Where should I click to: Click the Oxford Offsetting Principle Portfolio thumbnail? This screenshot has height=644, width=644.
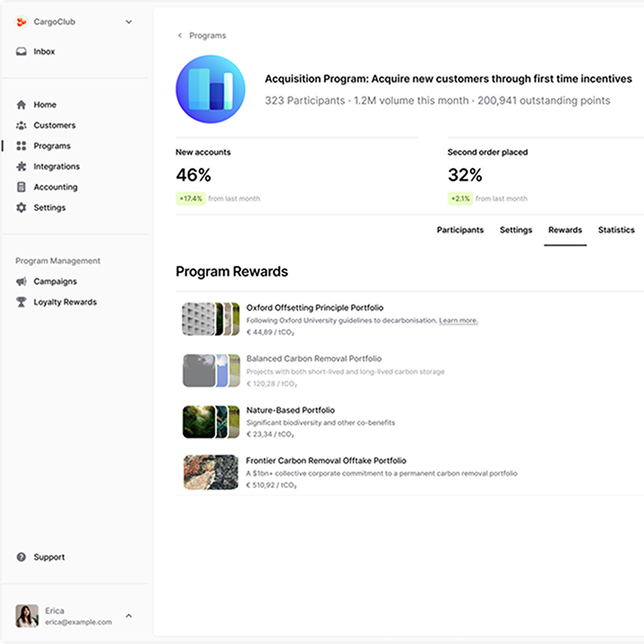click(x=211, y=319)
